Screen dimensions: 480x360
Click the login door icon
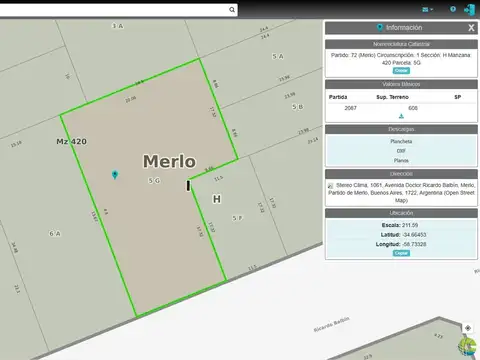(x=469, y=10)
